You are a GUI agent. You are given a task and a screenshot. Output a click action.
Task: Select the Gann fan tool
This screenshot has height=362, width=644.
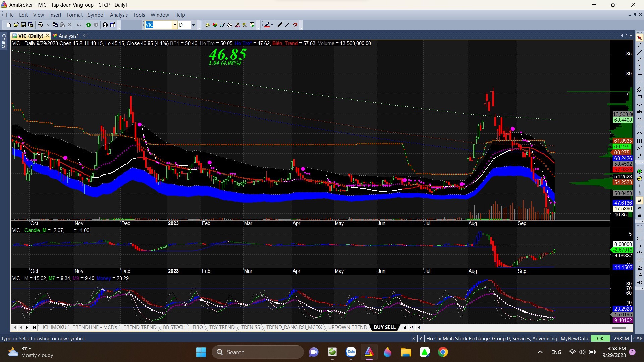click(x=640, y=267)
